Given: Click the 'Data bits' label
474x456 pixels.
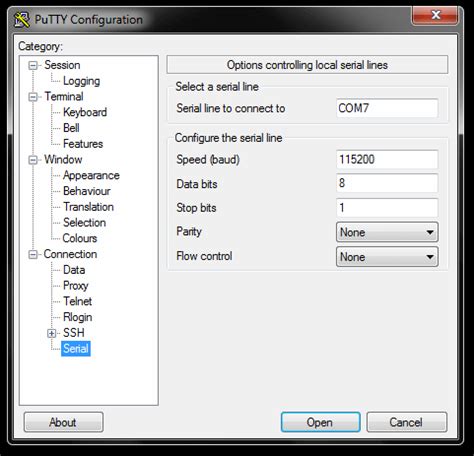Looking at the screenshot, I should pos(197,184).
